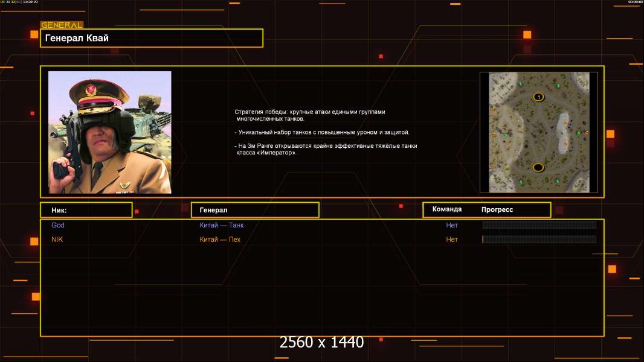Click the clock readout in top-left corner
Viewport: 644px width, 362px height.
pos(30,2)
